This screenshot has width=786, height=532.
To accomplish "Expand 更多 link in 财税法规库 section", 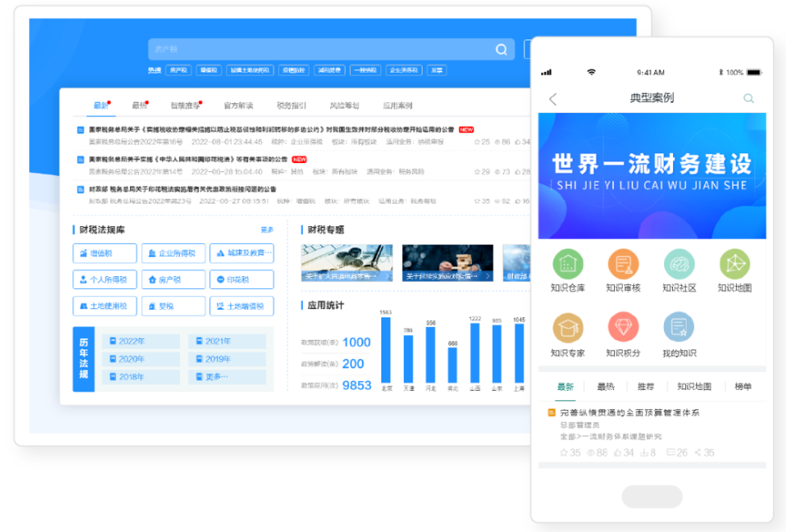I will (x=267, y=230).
